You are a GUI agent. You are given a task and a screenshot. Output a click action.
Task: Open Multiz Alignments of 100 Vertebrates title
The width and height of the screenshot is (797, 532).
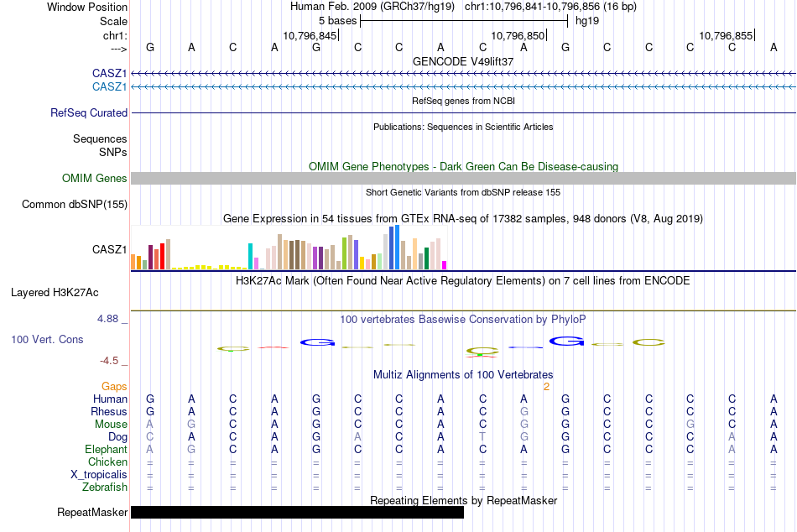point(463,375)
